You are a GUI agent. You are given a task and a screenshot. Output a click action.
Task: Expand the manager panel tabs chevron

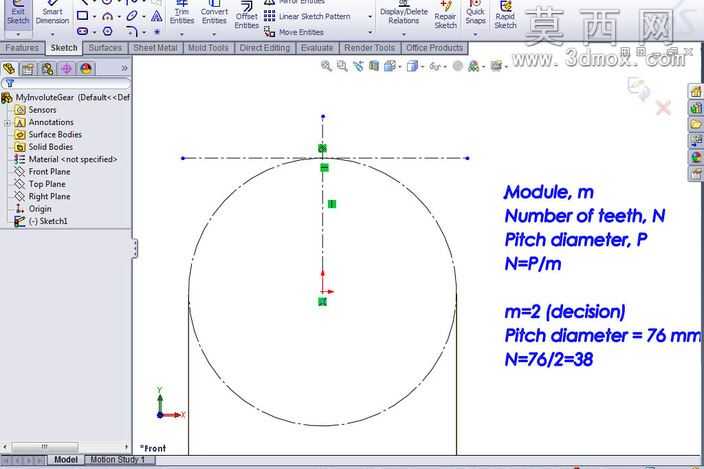(x=124, y=68)
